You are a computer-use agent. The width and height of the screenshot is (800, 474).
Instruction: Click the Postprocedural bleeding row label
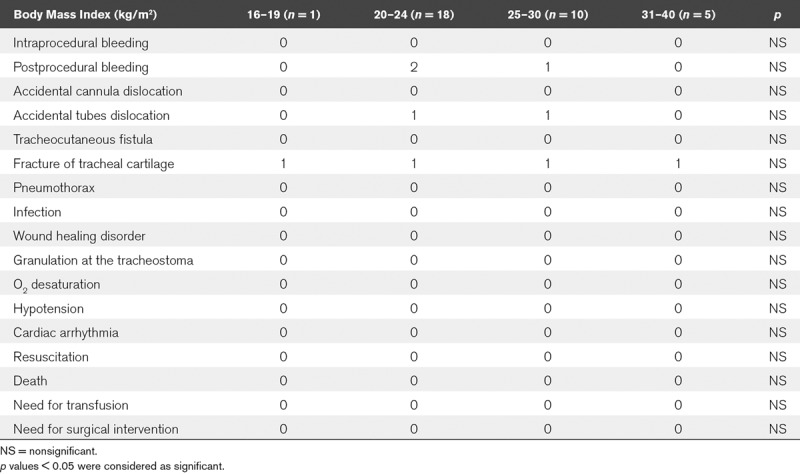coord(81,67)
